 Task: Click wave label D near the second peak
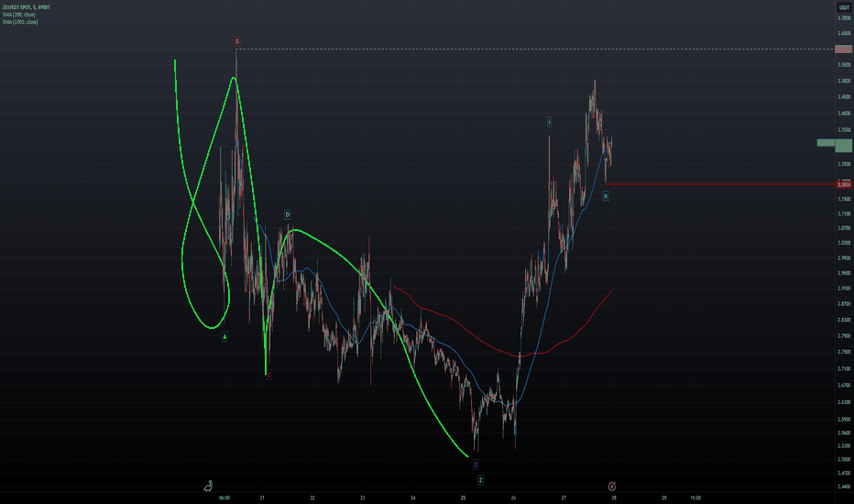[288, 214]
